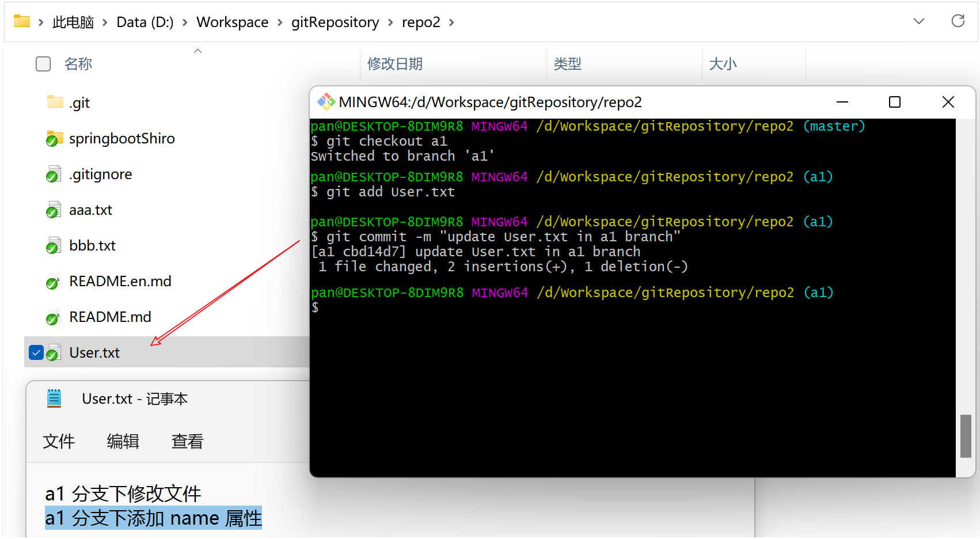Open the 编辑 menu in Notepad
This screenshot has width=980, height=539.
(x=123, y=441)
